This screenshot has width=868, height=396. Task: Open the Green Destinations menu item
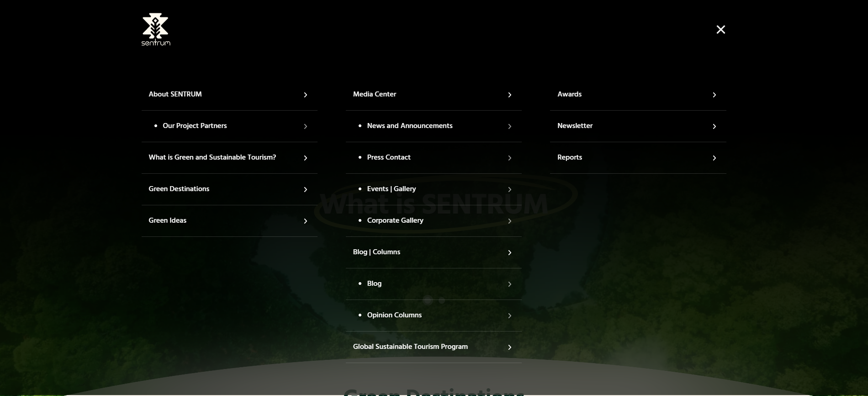(x=179, y=189)
